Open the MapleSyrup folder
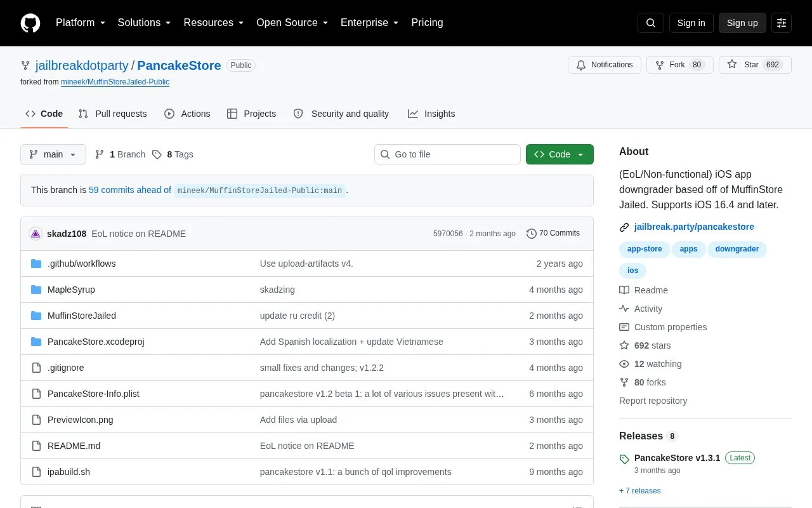The height and width of the screenshot is (508, 812). click(x=71, y=290)
